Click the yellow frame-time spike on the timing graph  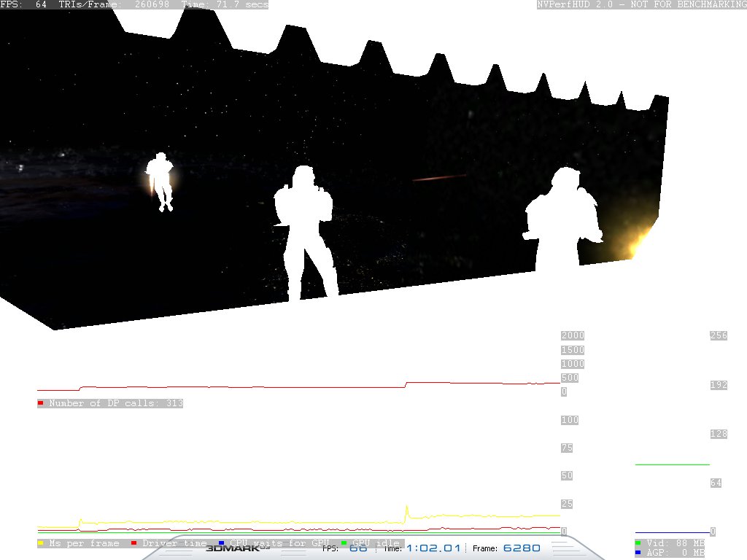tap(407, 513)
